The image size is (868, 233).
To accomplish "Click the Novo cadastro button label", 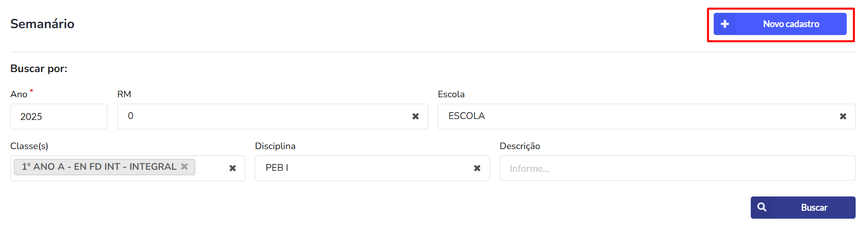I will tap(791, 24).
